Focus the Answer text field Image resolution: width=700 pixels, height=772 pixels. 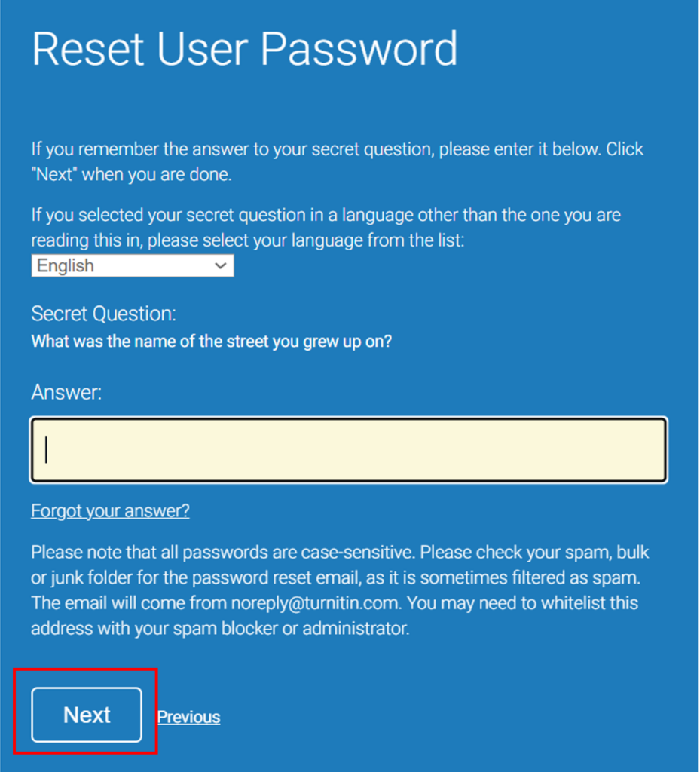[x=348, y=450]
